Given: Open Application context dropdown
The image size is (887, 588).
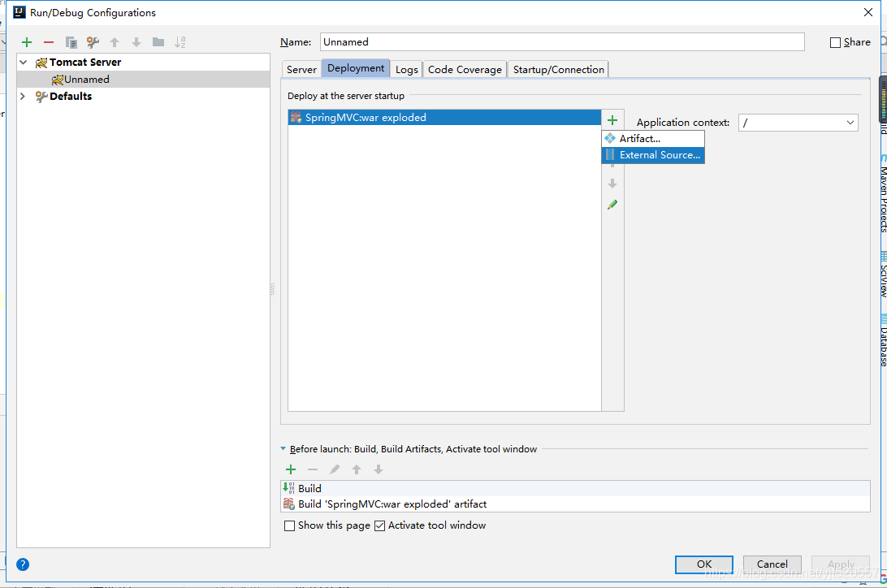Looking at the screenshot, I should [850, 123].
